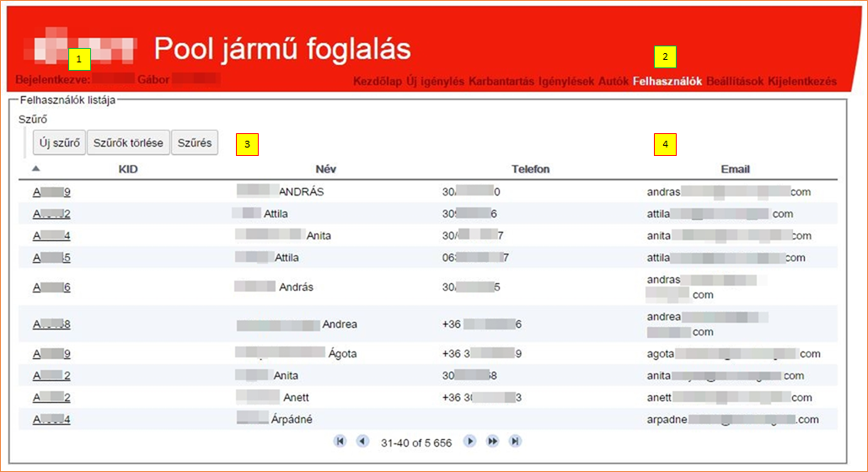Click the previous page arrow icon
Screen dimensions: 868x472
pyautogui.click(x=362, y=441)
